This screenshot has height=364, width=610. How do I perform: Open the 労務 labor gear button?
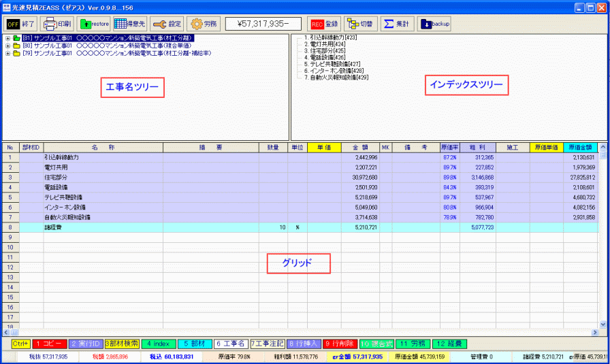click(203, 24)
